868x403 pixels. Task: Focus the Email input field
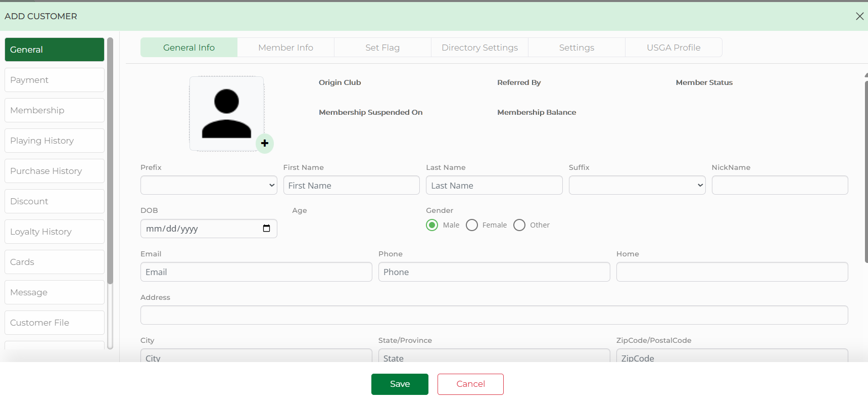(x=256, y=272)
